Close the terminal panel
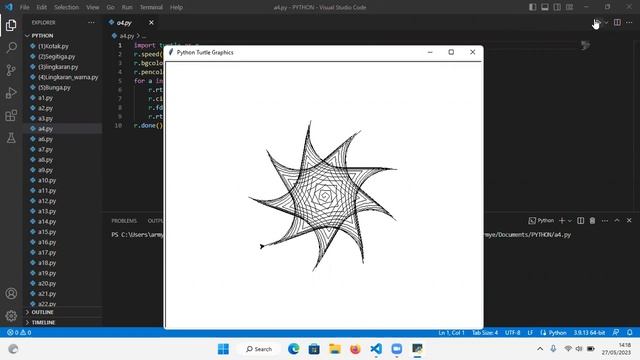Screen dimensions: 640x360 (x=629, y=220)
